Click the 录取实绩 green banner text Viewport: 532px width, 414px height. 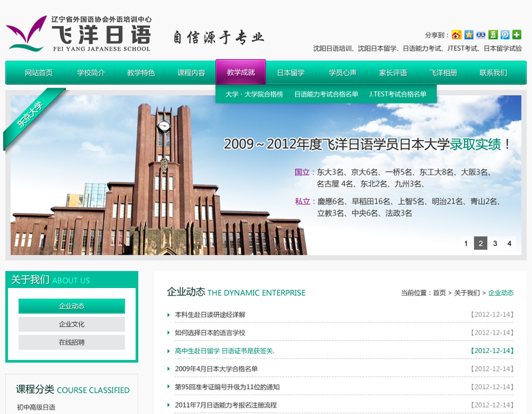coord(475,144)
